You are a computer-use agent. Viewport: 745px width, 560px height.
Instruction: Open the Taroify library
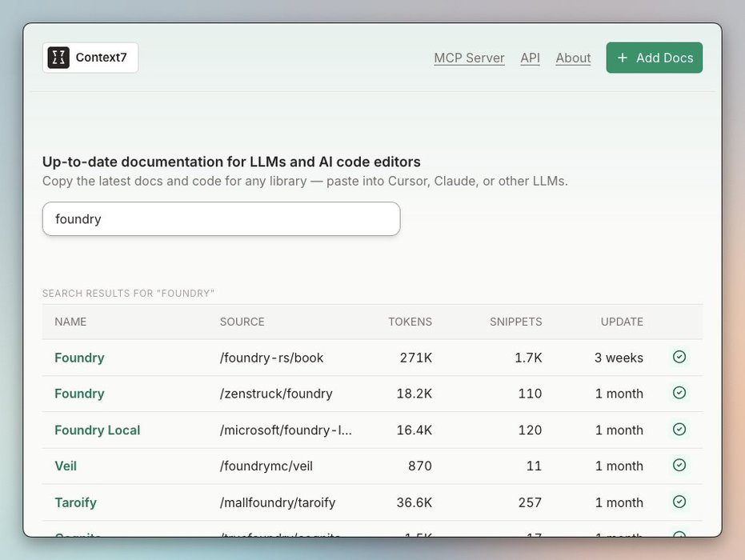click(75, 502)
